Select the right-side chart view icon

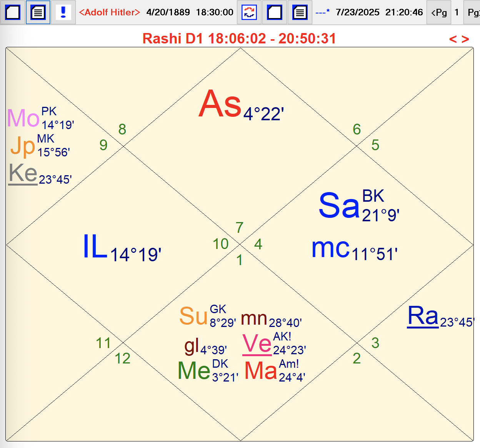click(x=274, y=12)
